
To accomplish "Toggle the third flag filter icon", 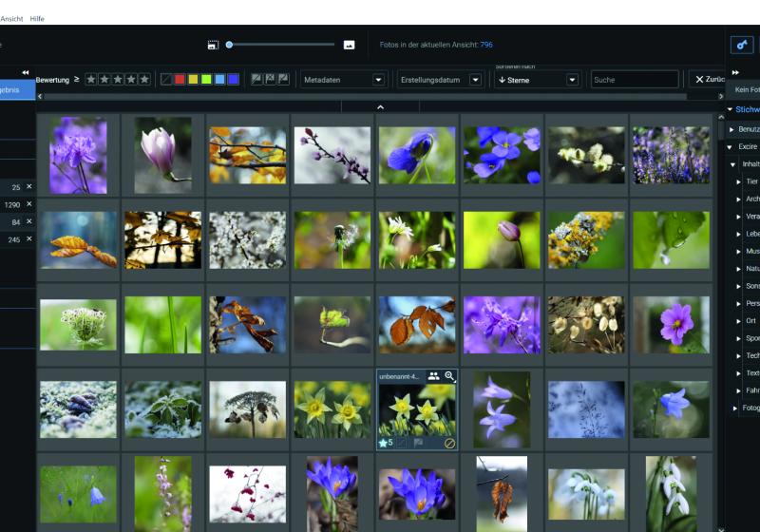I will [283, 80].
